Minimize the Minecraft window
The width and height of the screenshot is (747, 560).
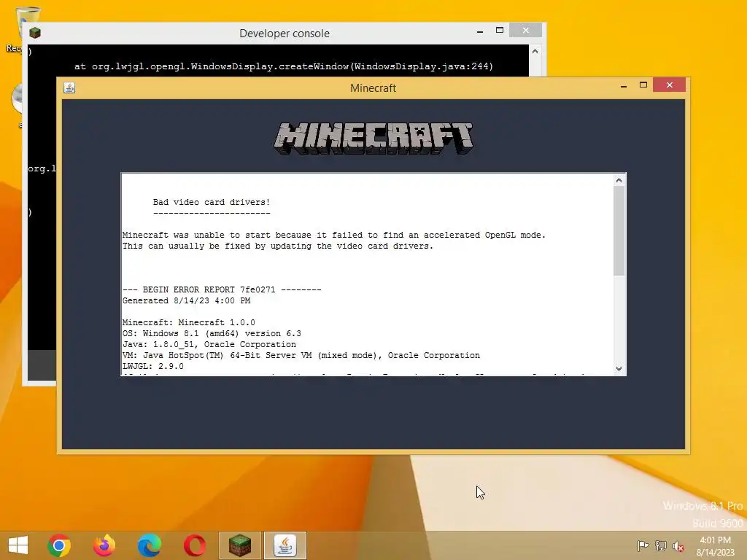[624, 86]
